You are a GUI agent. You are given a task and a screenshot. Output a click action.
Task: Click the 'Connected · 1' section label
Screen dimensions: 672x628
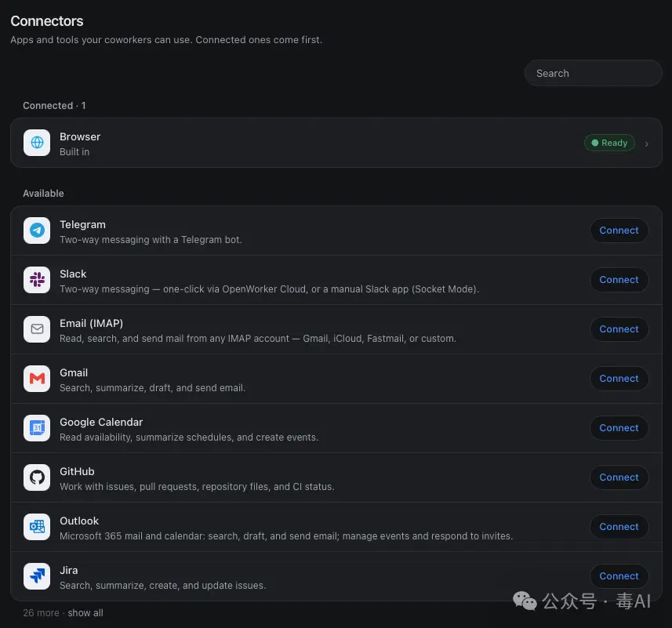(x=54, y=105)
